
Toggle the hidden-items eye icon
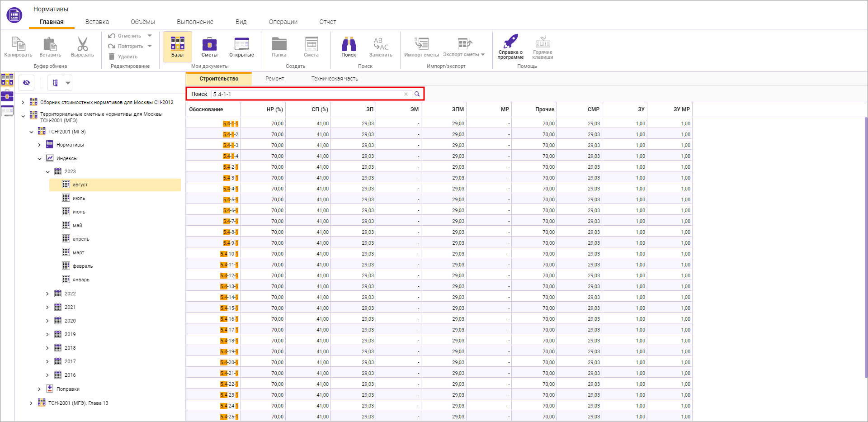(x=27, y=83)
